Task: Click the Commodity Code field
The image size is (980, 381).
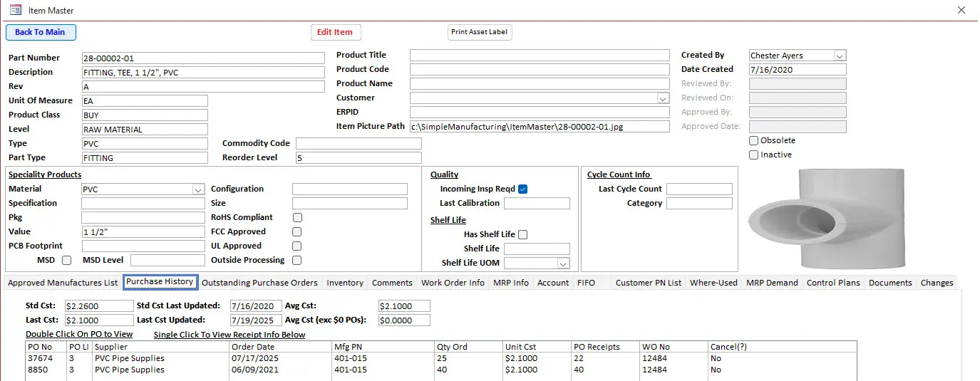Action: pos(359,144)
